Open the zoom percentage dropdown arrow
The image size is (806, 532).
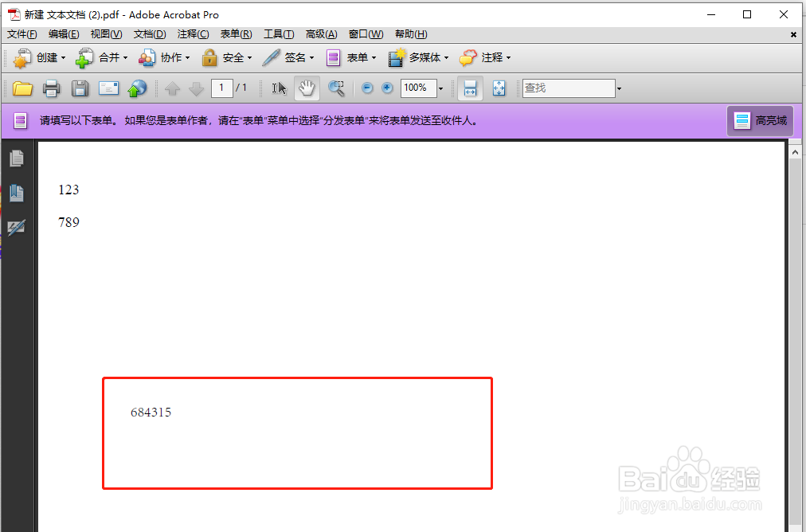[x=440, y=89]
